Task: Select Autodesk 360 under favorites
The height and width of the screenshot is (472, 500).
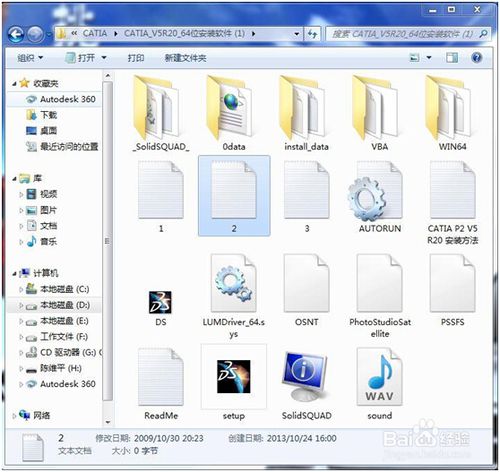Action: [x=61, y=99]
